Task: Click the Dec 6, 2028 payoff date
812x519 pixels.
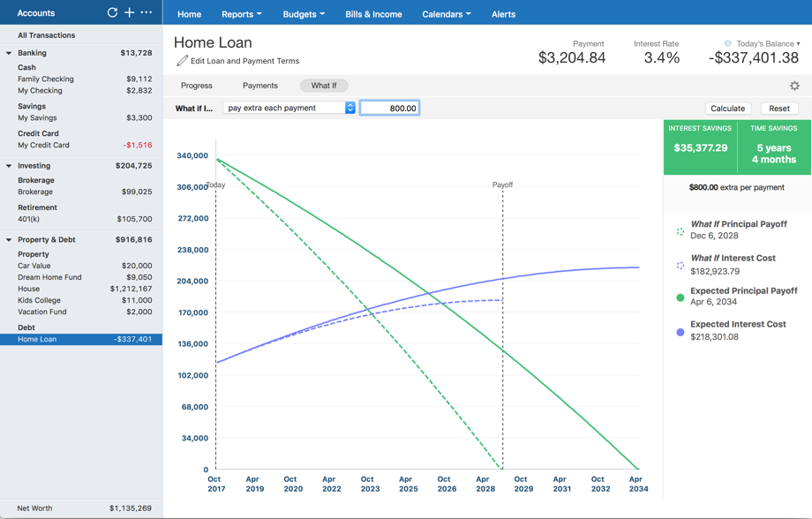Action: [x=714, y=236]
